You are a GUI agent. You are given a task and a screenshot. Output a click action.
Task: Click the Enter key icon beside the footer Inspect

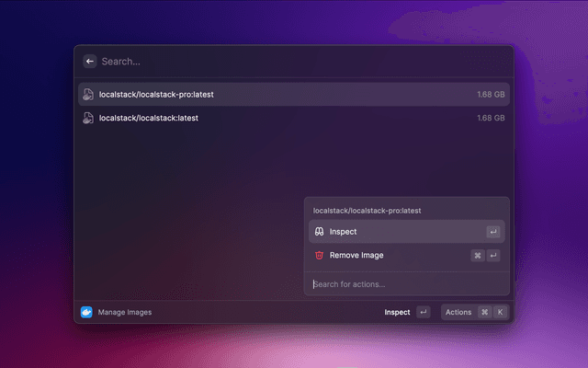423,312
